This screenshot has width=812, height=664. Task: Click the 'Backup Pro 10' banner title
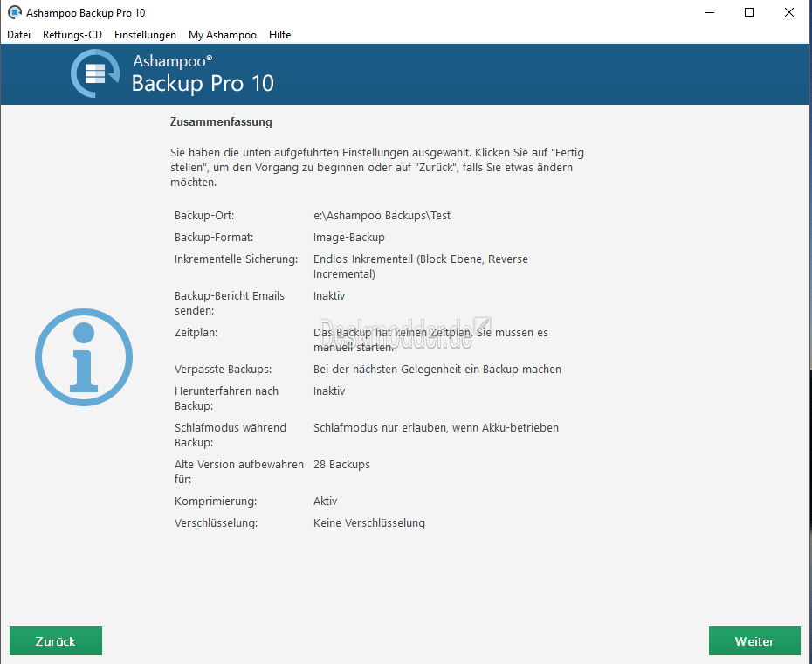point(203,84)
